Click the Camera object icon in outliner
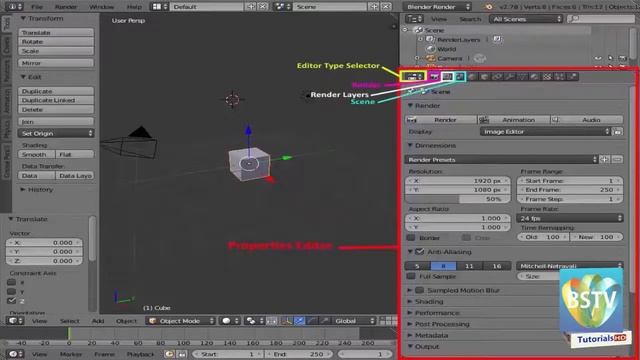Image resolution: width=640 pixels, height=360 pixels. [430, 58]
